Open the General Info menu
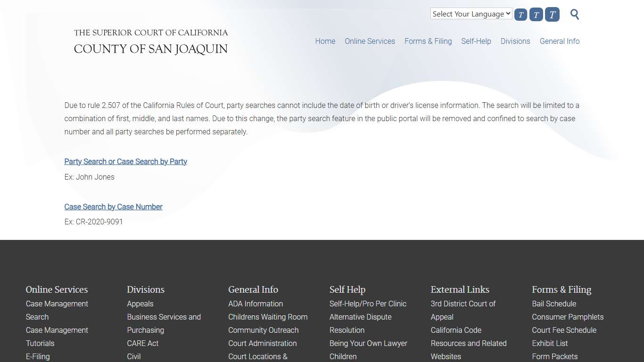The width and height of the screenshot is (644, 362). pyautogui.click(x=560, y=41)
